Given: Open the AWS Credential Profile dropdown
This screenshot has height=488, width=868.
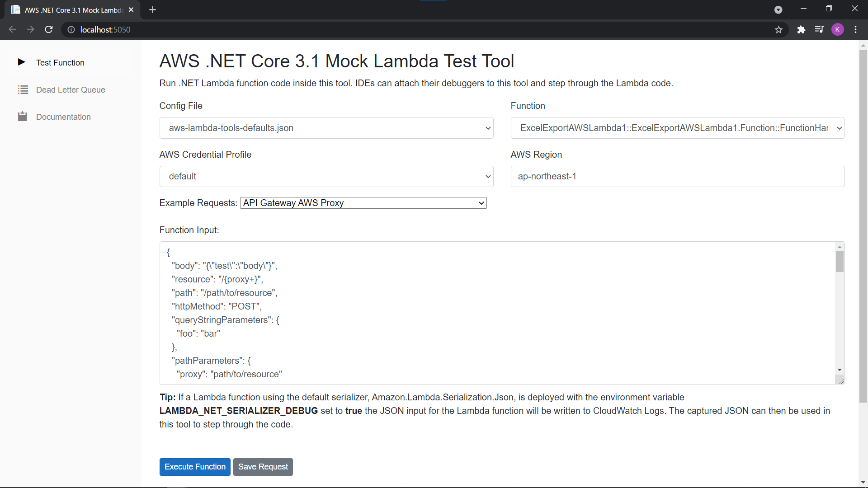Looking at the screenshot, I should click(x=326, y=176).
